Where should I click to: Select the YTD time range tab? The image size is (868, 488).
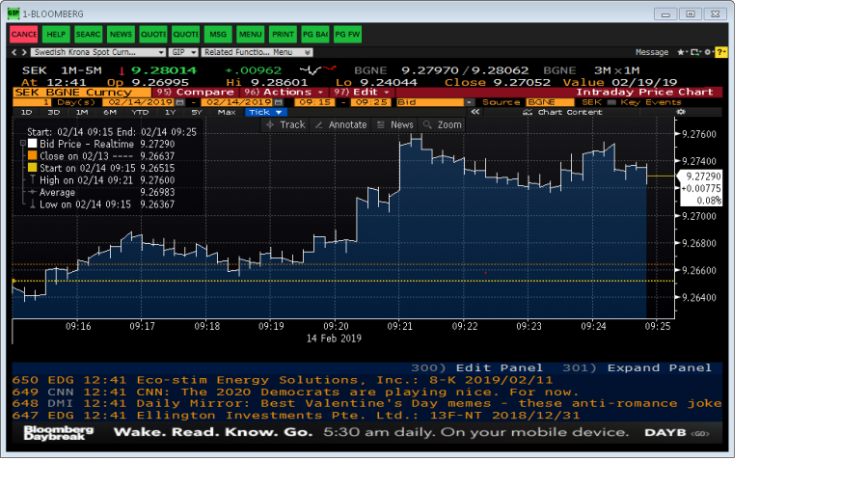[142, 112]
